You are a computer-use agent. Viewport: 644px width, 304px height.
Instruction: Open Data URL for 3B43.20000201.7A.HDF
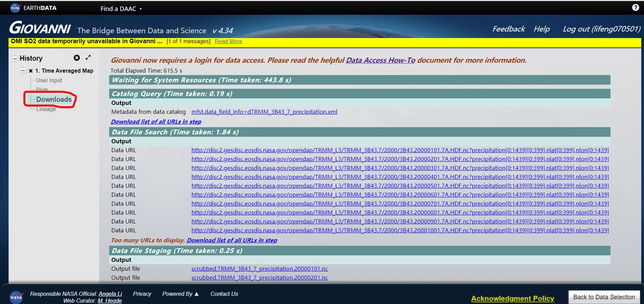(x=400, y=159)
